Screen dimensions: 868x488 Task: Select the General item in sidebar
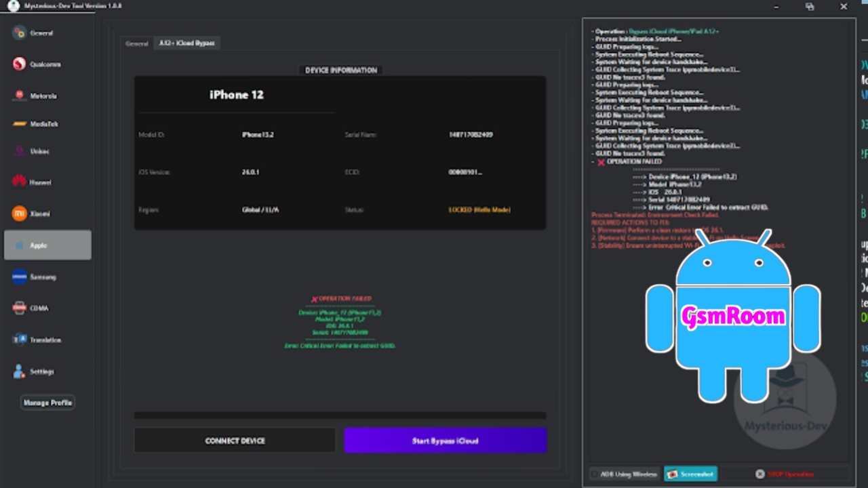pyautogui.click(x=41, y=33)
